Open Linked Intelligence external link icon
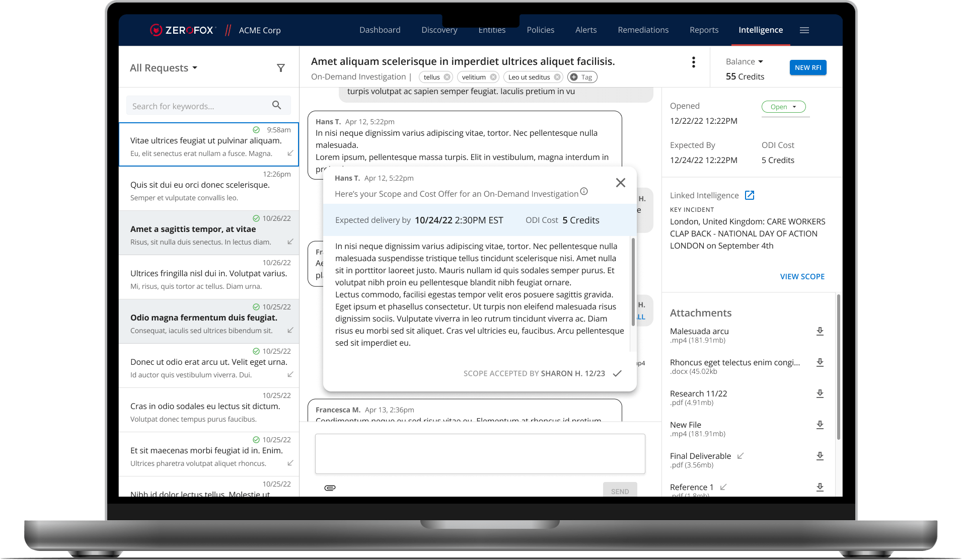Screen dimensions: 962x560 749,195
